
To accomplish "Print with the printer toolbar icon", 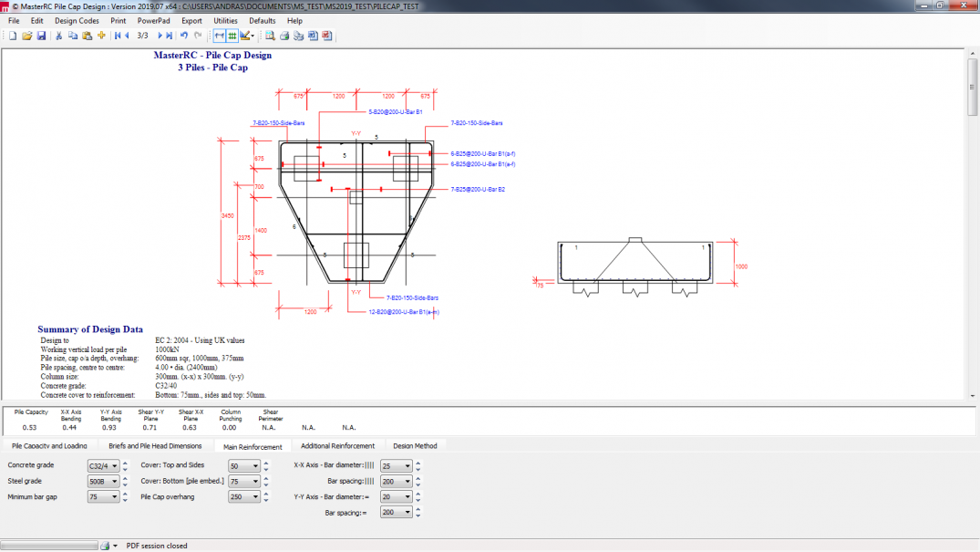I will pos(284,36).
